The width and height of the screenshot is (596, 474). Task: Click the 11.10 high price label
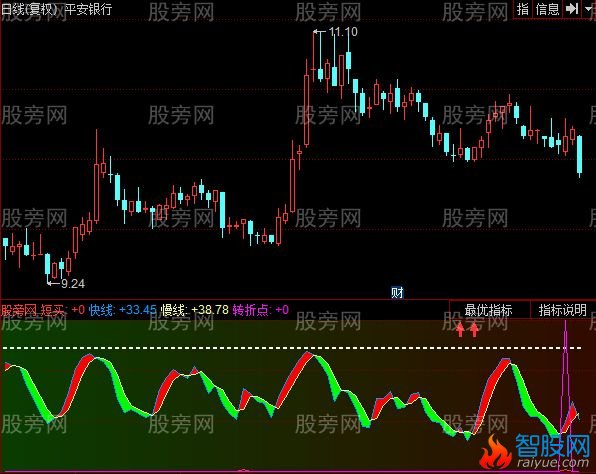pos(343,32)
